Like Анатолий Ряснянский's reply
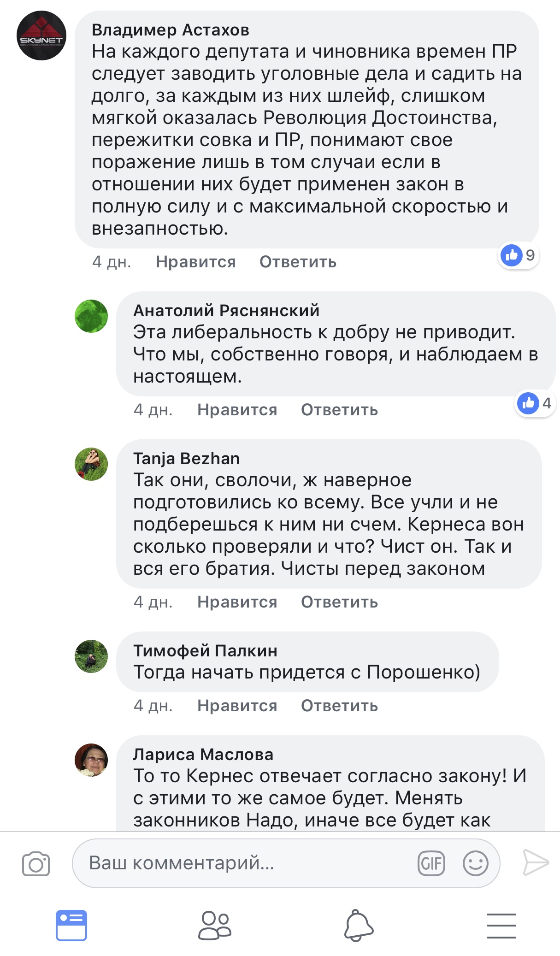 pos(237,410)
